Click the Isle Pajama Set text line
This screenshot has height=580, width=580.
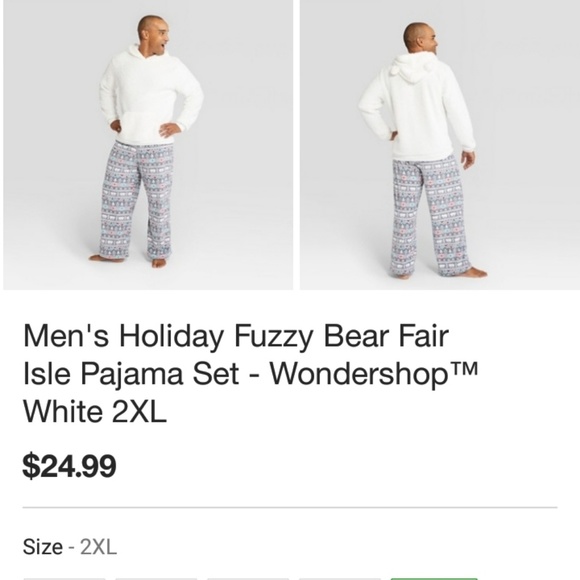coord(131,374)
